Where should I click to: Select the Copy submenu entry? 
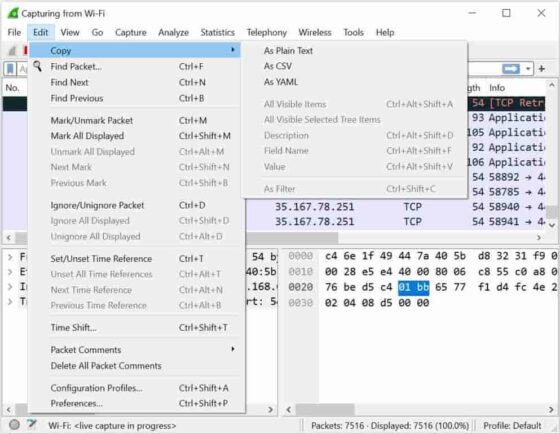(x=135, y=50)
